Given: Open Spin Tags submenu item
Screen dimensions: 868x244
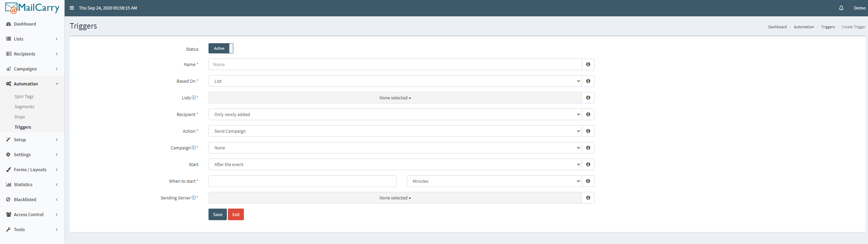Looking at the screenshot, I should pyautogui.click(x=24, y=96).
